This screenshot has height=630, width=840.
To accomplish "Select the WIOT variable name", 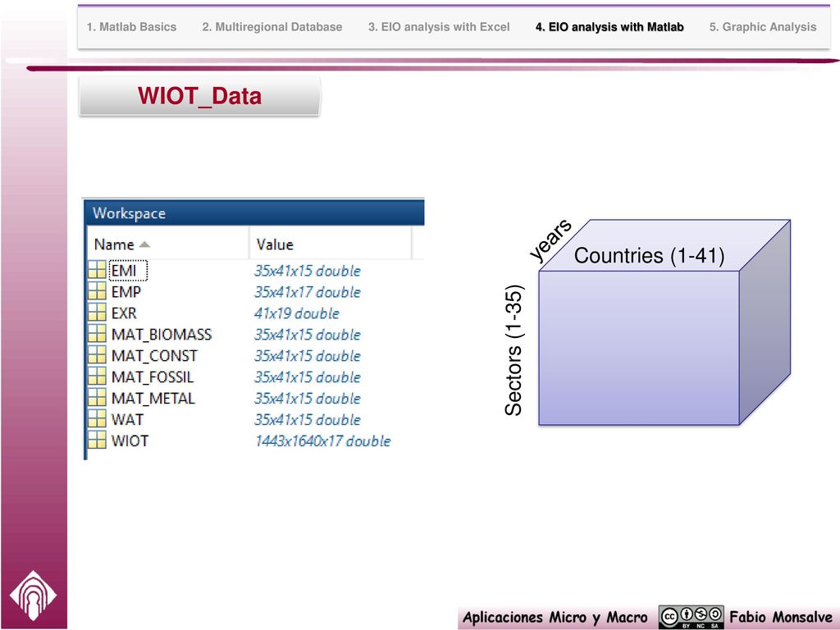I will pos(130,441).
